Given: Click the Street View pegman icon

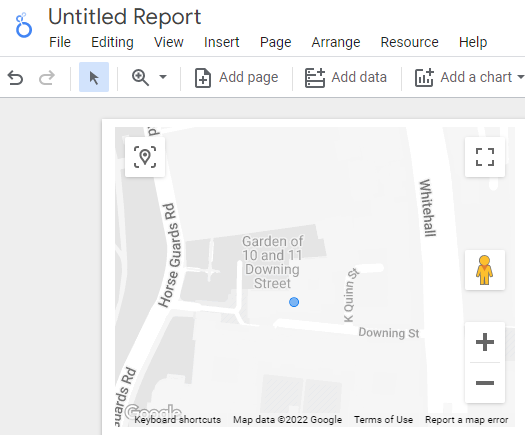Looking at the screenshot, I should [x=484, y=270].
